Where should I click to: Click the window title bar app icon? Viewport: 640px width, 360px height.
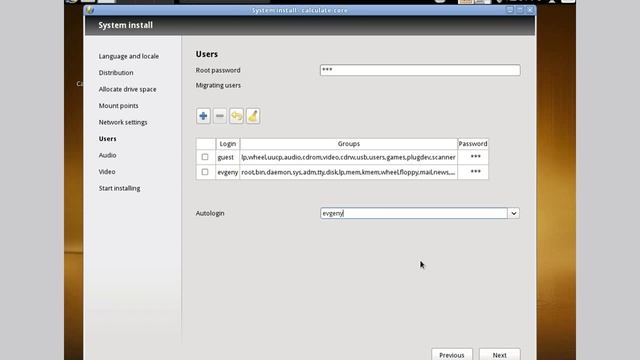90,10
